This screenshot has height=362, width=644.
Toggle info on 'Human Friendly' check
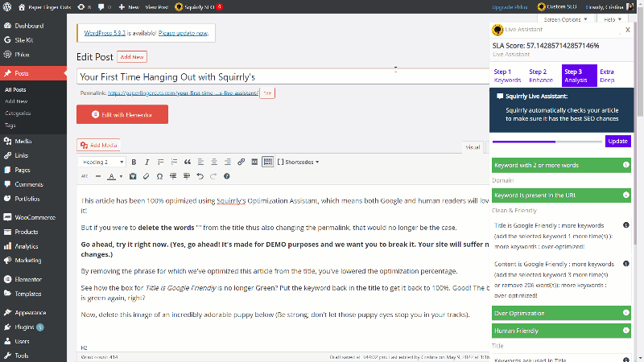click(626, 330)
